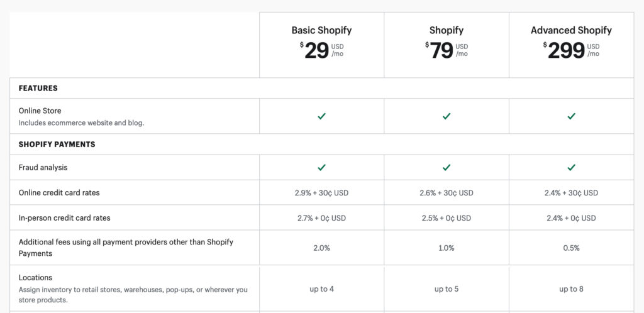Click Online Store checkmark under Basic Shopify
This screenshot has width=644, height=313.
tap(321, 116)
